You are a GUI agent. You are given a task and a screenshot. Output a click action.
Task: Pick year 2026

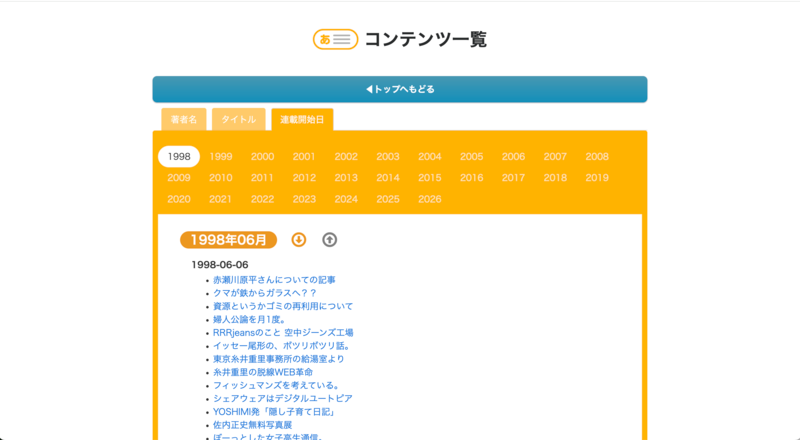point(430,199)
